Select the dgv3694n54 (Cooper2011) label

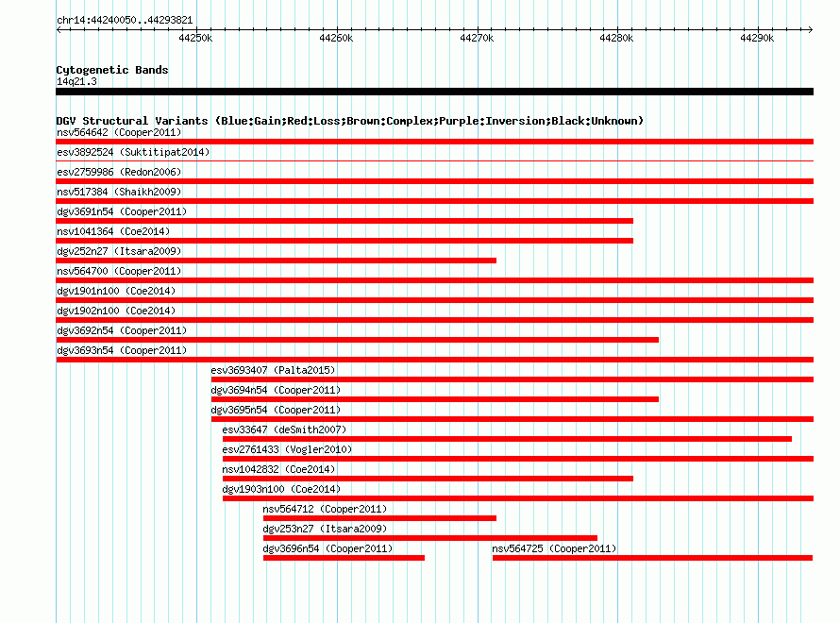[276, 390]
